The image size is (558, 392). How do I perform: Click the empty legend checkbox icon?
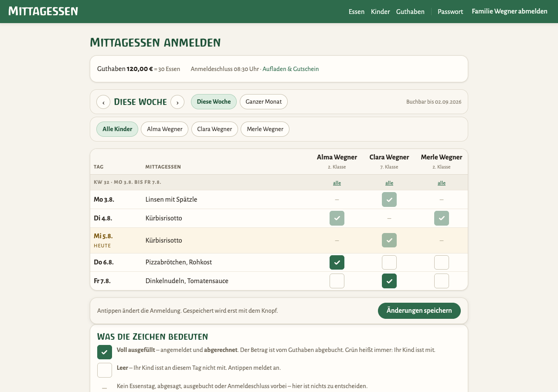(x=105, y=370)
